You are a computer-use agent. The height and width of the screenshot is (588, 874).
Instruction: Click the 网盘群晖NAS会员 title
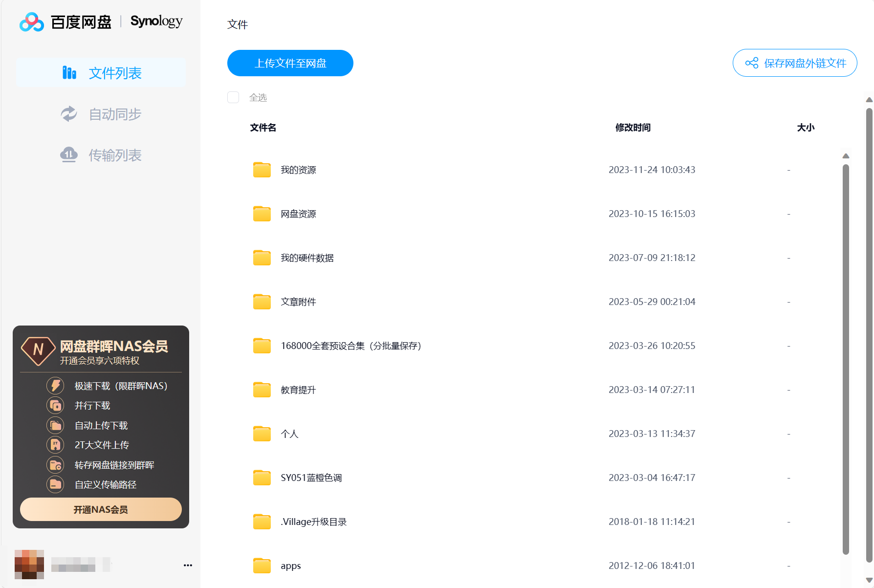(x=114, y=346)
